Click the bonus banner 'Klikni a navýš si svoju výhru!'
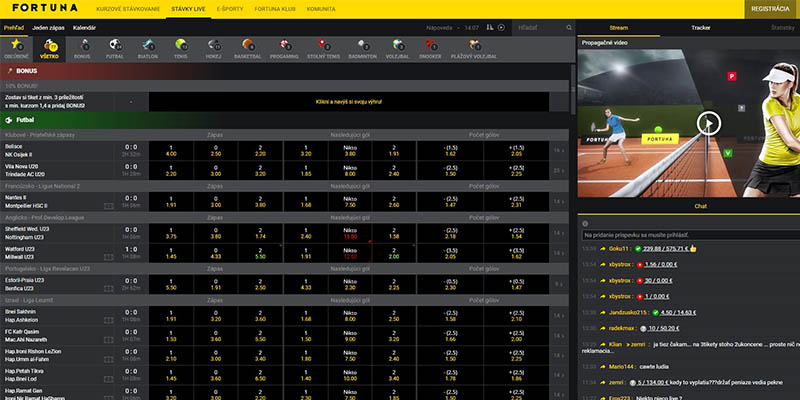 (x=349, y=102)
